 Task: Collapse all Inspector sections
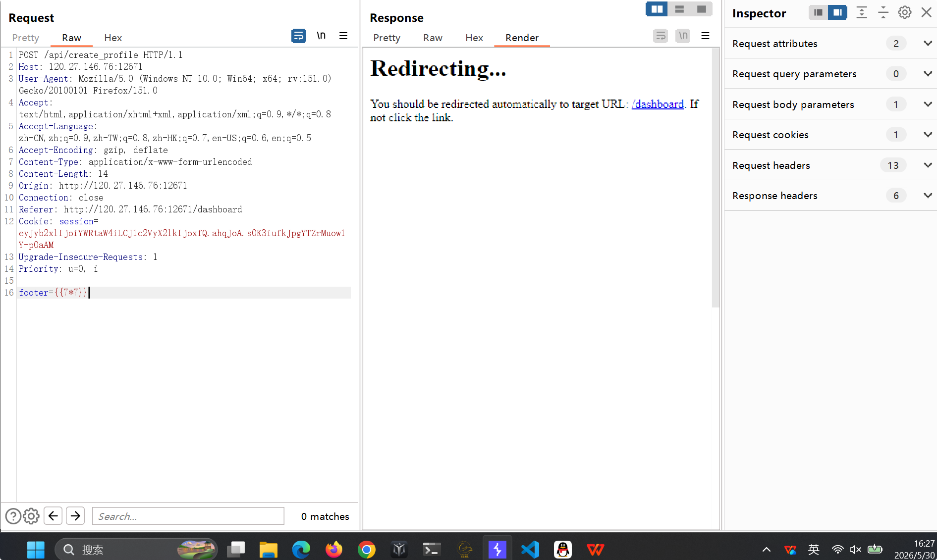[x=883, y=12]
